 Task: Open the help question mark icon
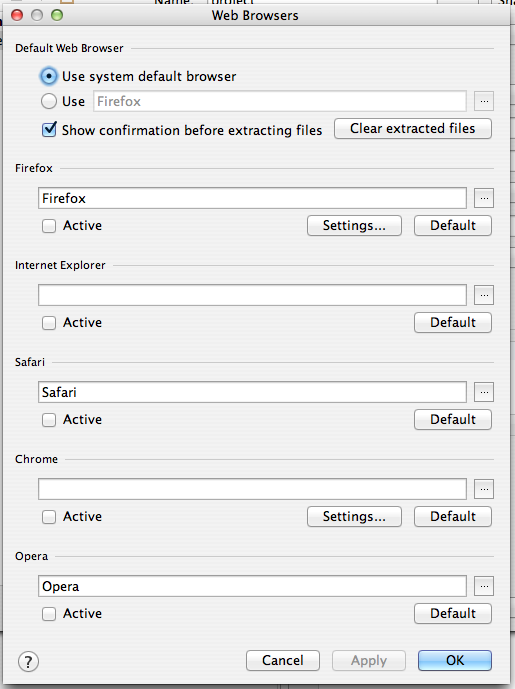coord(29,661)
